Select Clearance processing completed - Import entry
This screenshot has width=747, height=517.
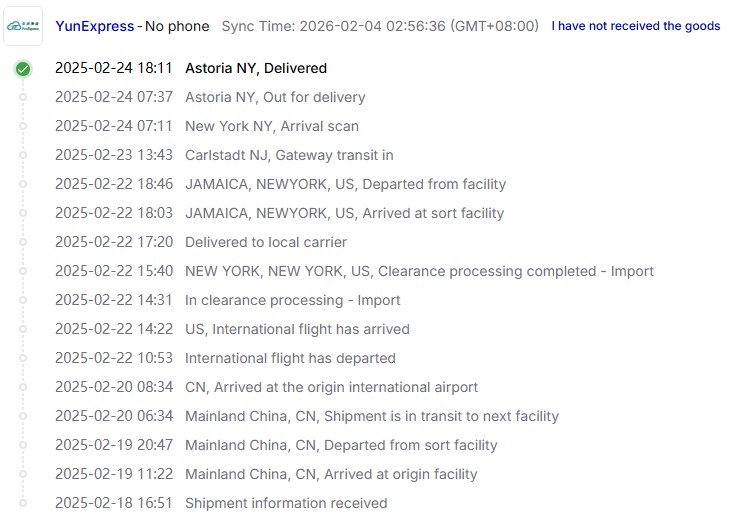419,272
